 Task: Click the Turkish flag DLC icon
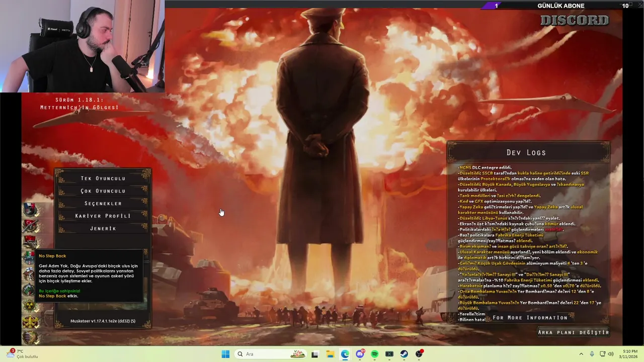(x=30, y=226)
